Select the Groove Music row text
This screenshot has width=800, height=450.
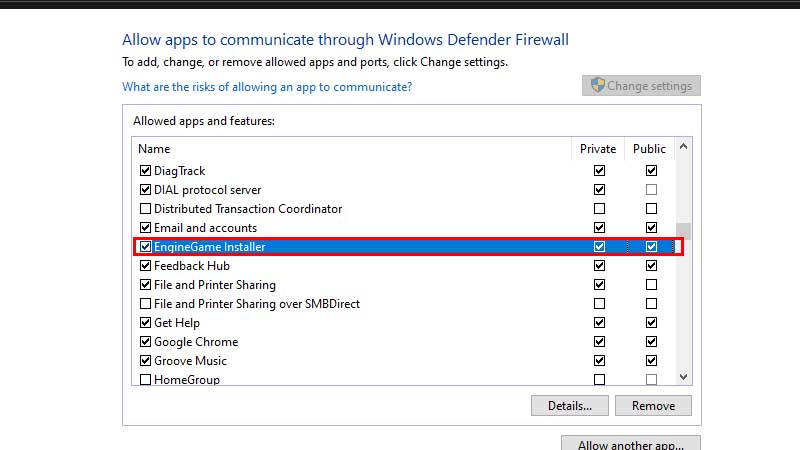pyautogui.click(x=190, y=361)
